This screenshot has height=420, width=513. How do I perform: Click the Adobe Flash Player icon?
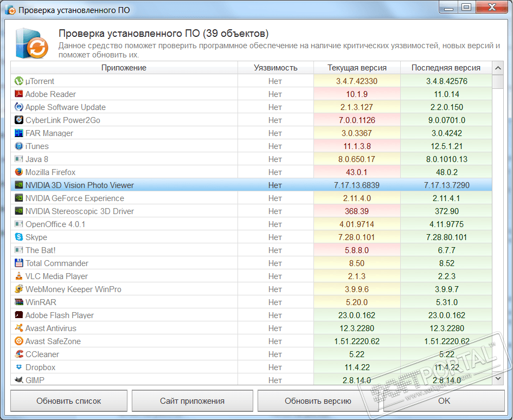(x=19, y=315)
